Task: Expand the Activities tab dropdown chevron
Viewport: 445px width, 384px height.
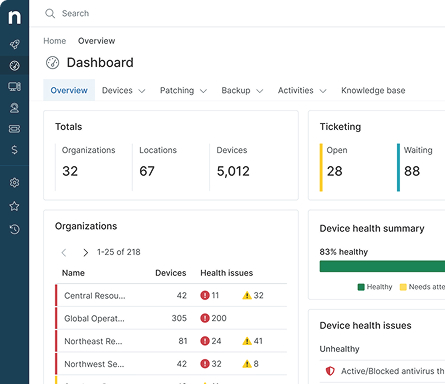Action: (323, 91)
